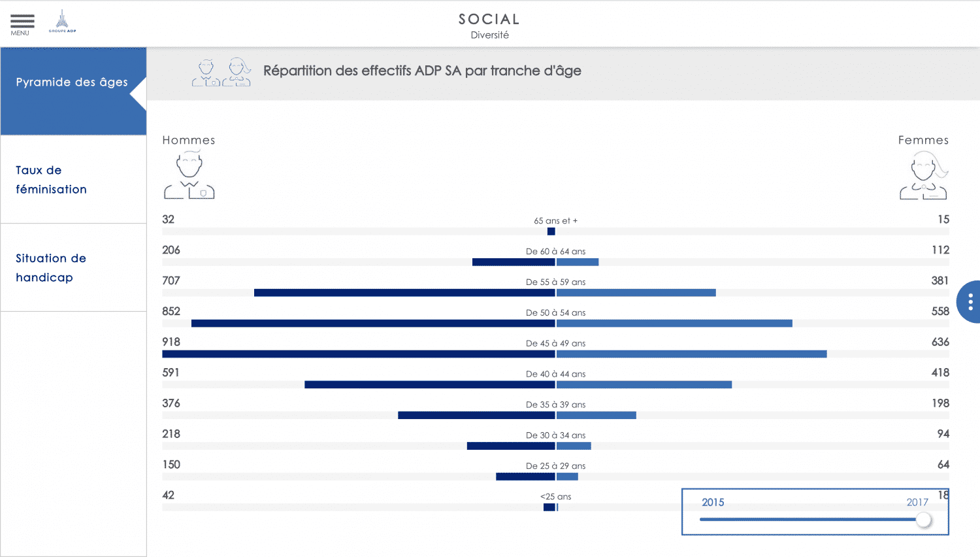Image resolution: width=980 pixels, height=557 pixels.
Task: Click the three-dot side panel button
Action: [x=970, y=301]
